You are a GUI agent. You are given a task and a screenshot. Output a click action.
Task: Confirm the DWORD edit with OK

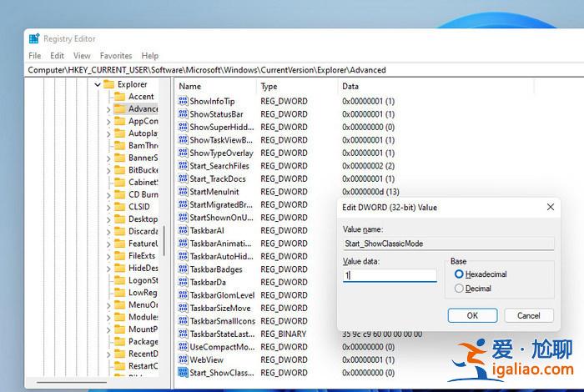click(472, 315)
